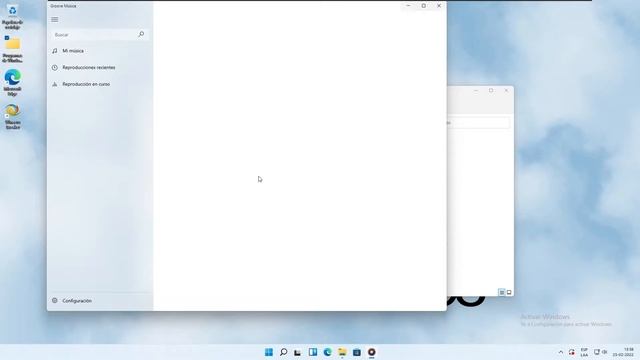Open Microsoft Store from the taskbar
640x360 pixels.
coord(357,352)
